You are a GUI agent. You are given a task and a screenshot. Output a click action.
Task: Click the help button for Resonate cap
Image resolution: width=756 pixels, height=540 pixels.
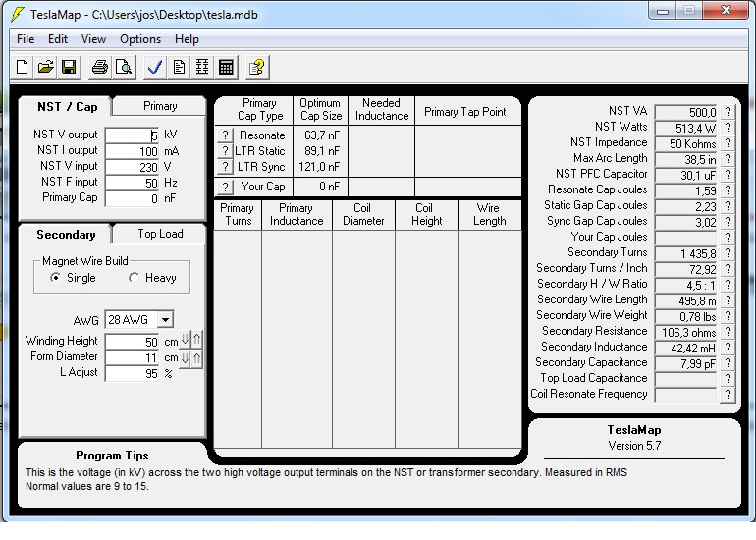[x=225, y=135]
